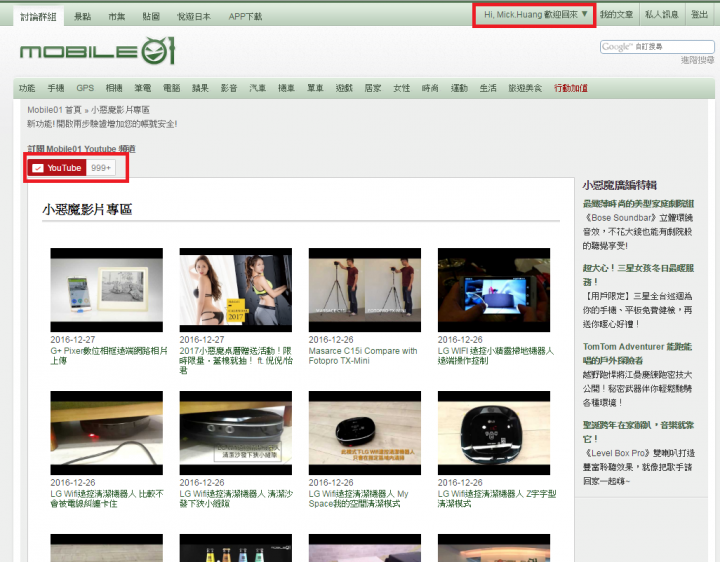Select the 市集 tab
720x562 pixels.
(117, 17)
